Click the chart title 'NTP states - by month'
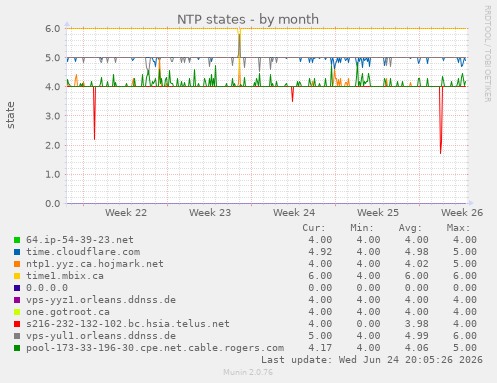The image size is (497, 383). click(x=248, y=19)
